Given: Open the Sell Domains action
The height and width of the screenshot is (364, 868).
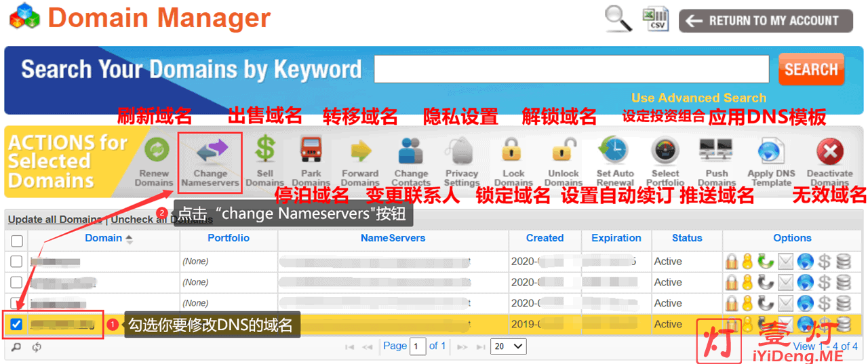Looking at the screenshot, I should (265, 150).
